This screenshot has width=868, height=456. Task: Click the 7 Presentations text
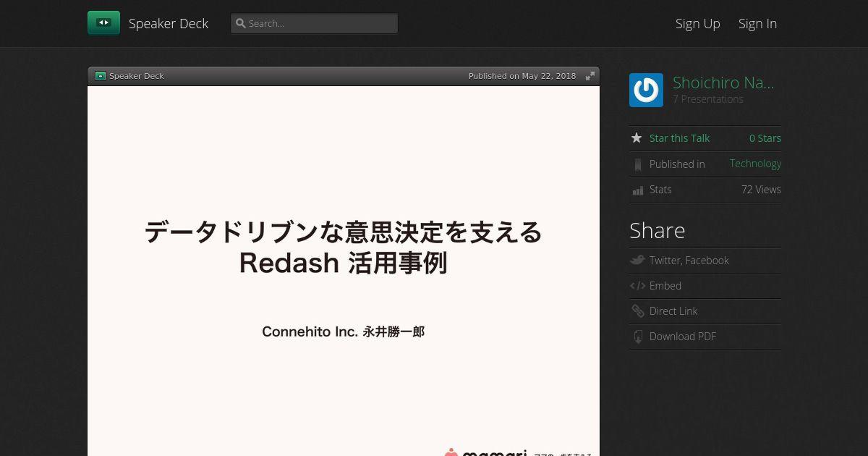[708, 99]
